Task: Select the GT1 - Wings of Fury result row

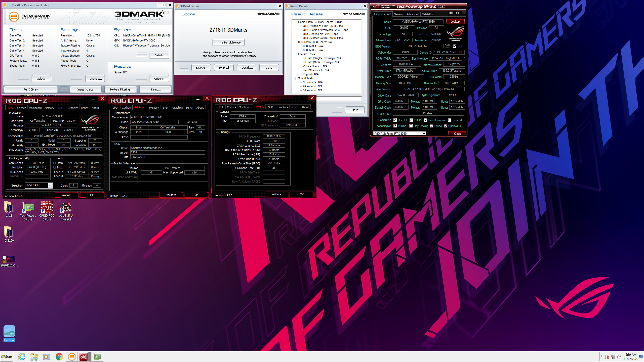Action: pos(323,26)
